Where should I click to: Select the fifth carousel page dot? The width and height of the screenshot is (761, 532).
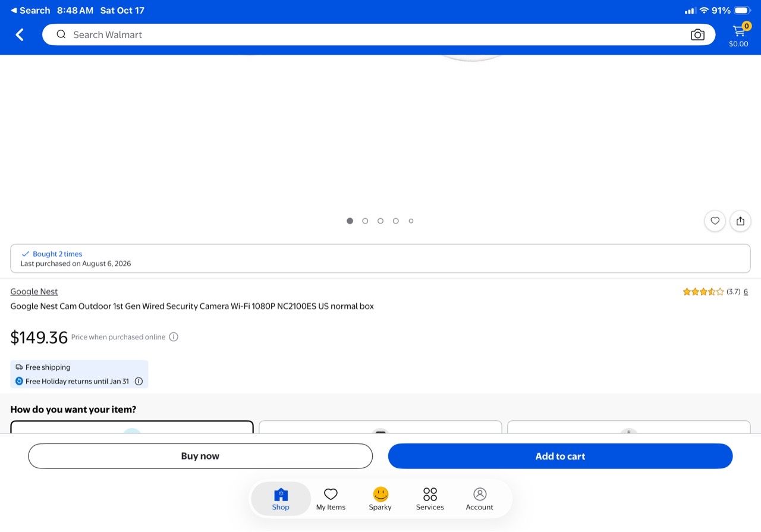point(411,221)
